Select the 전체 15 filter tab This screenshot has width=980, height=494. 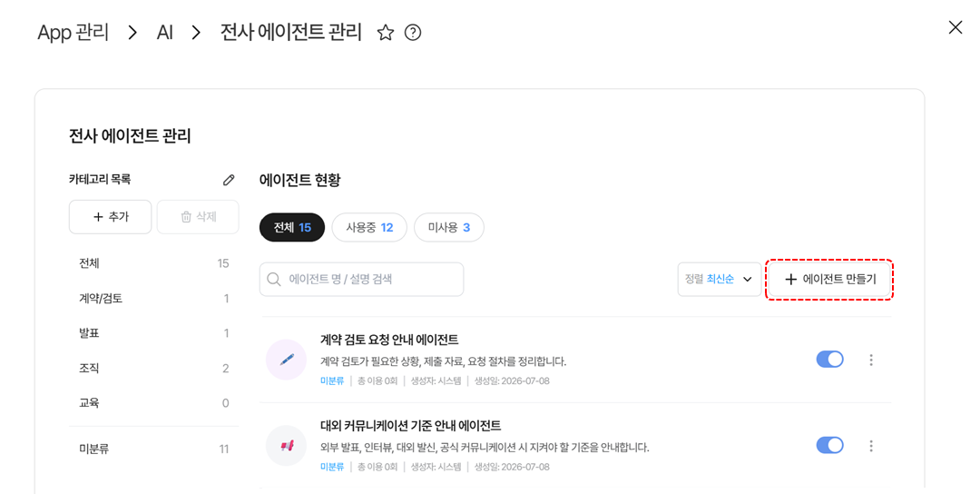tap(292, 228)
